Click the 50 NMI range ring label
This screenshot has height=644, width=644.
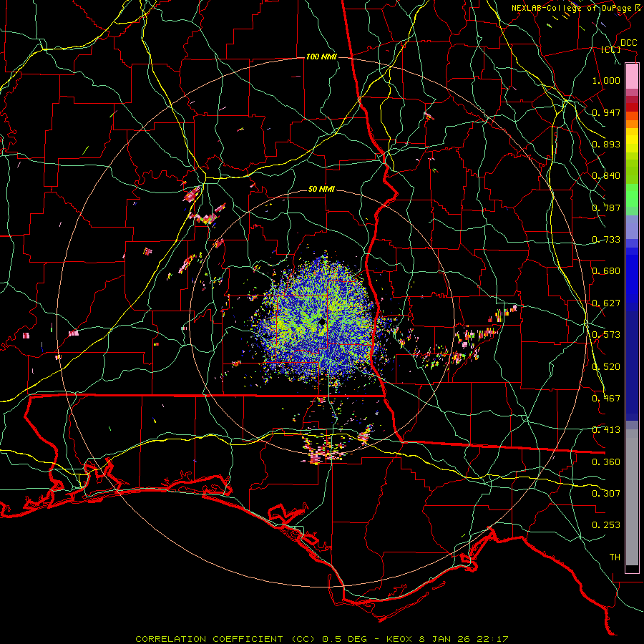point(321,190)
